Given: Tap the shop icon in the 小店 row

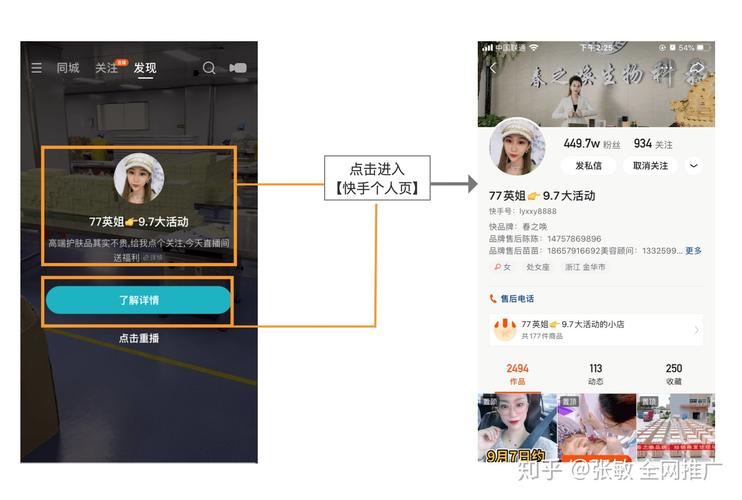Looking at the screenshot, I should (504, 329).
